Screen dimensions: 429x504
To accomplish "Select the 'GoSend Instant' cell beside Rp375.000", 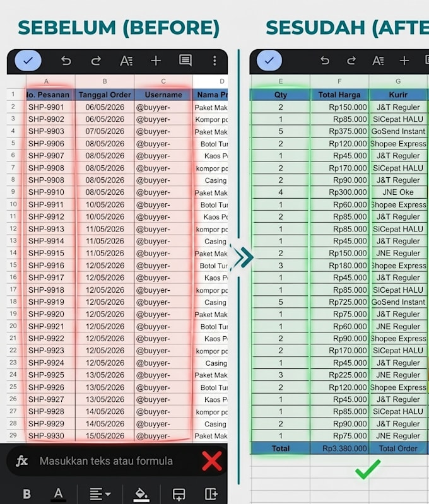I will point(398,131).
